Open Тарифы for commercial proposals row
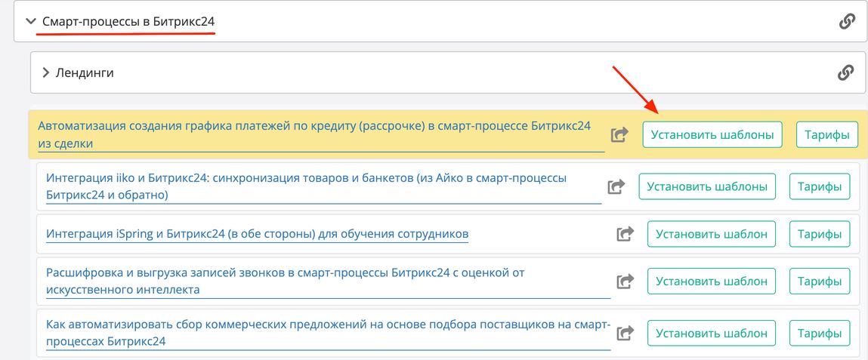Viewport: 868px width, 360px height. pyautogui.click(x=820, y=333)
